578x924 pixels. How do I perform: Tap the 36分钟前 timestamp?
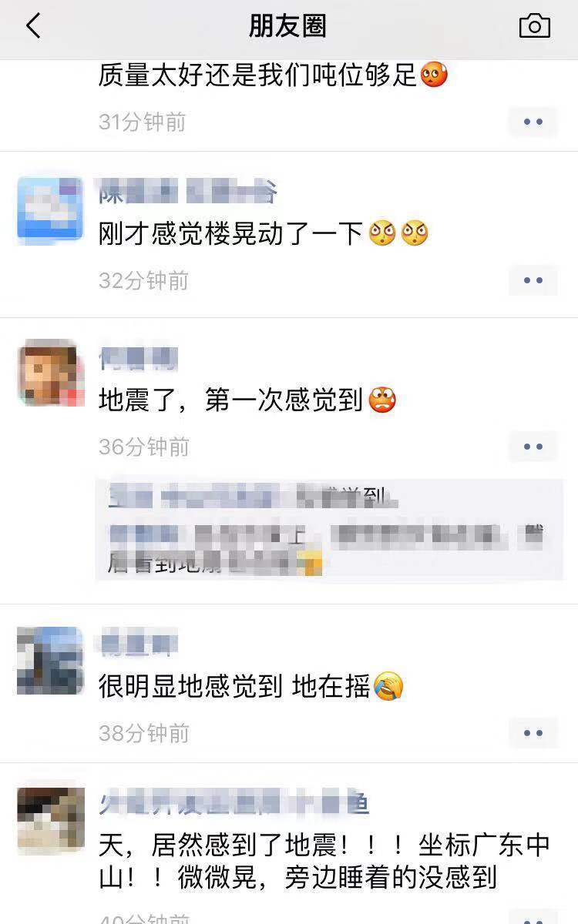(144, 447)
